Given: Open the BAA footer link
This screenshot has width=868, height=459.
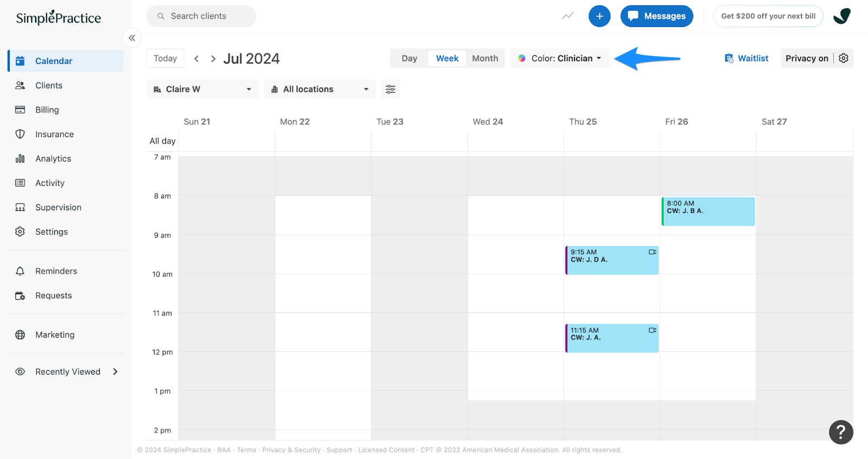Looking at the screenshot, I should 224,450.
